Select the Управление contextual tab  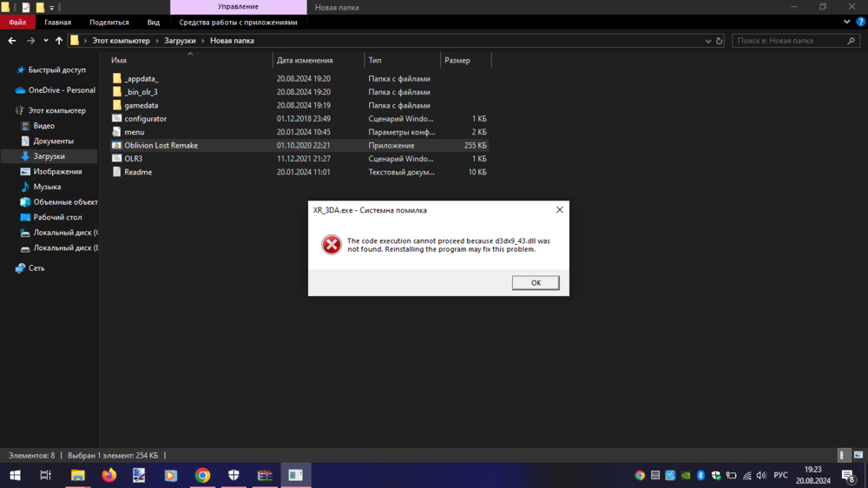click(238, 7)
